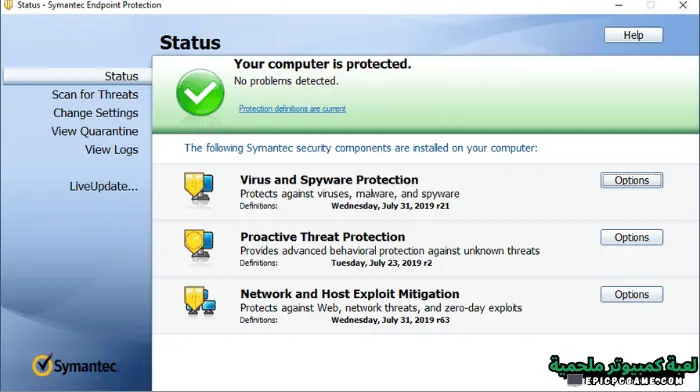
Task: Select Scan for Threats in sidebar
Action: click(x=95, y=95)
